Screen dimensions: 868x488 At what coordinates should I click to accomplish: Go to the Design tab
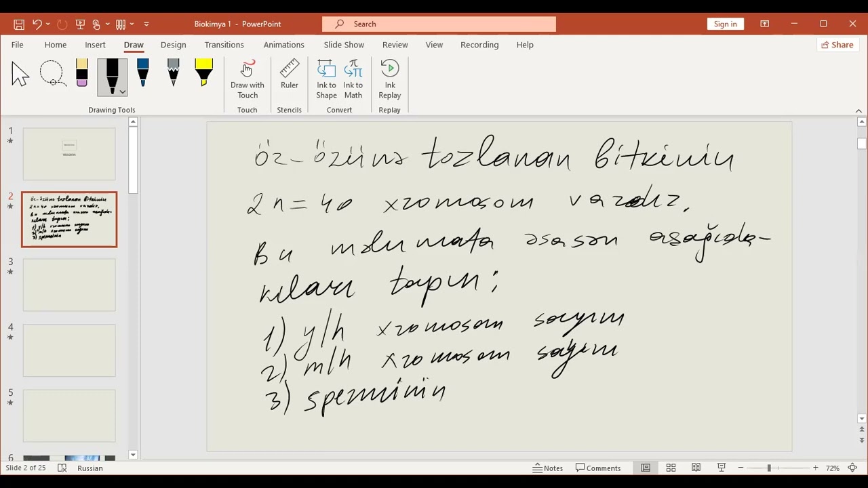click(x=173, y=45)
